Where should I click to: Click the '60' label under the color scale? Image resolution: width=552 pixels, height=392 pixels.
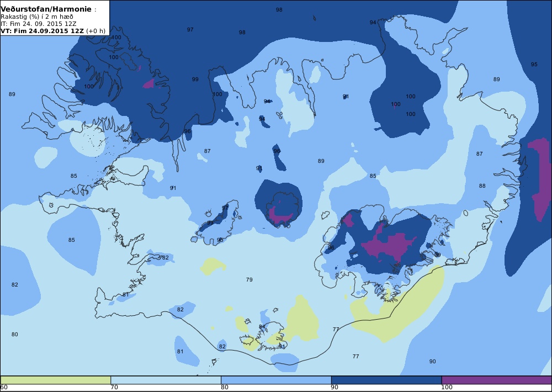(4, 388)
